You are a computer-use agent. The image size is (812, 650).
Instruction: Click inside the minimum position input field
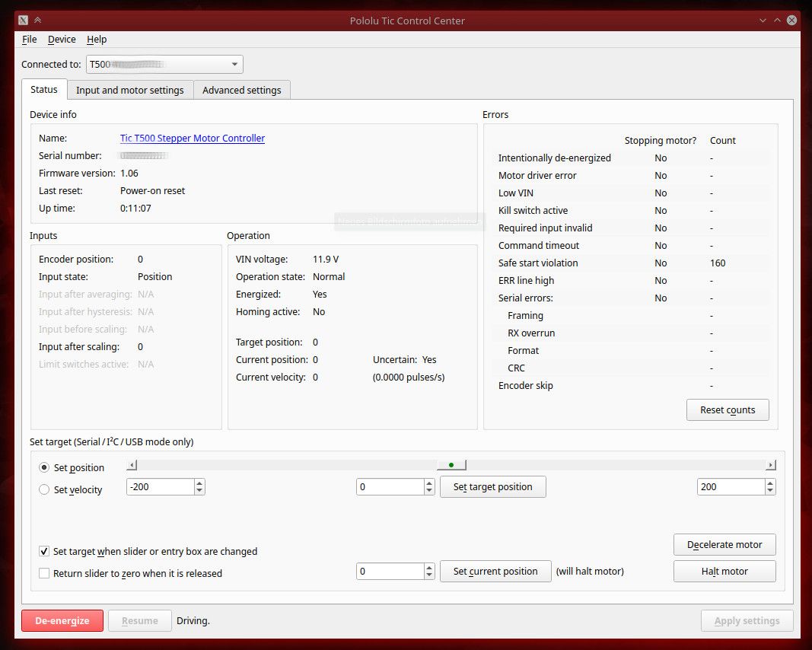click(x=156, y=486)
